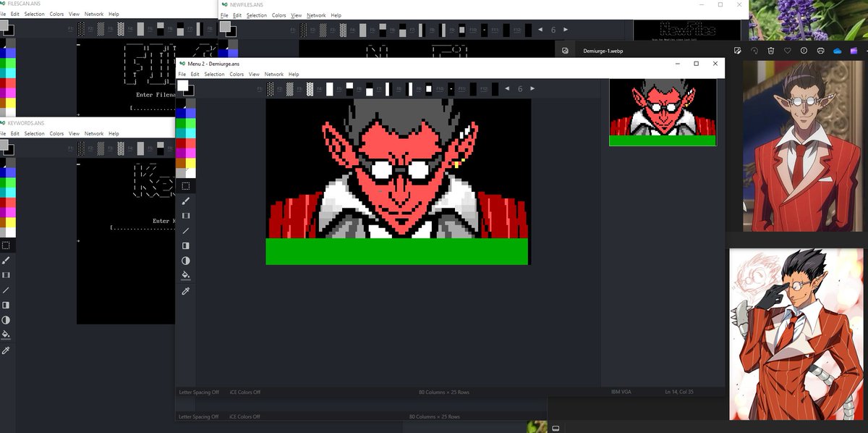868x433 pixels.
Task: Go to next character set in NEWFILES.ANS window
Action: click(566, 30)
